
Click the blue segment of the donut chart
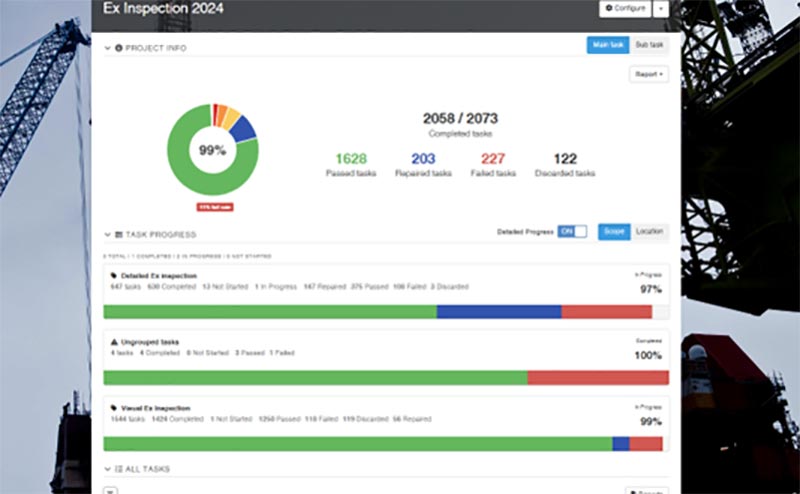tap(242, 128)
